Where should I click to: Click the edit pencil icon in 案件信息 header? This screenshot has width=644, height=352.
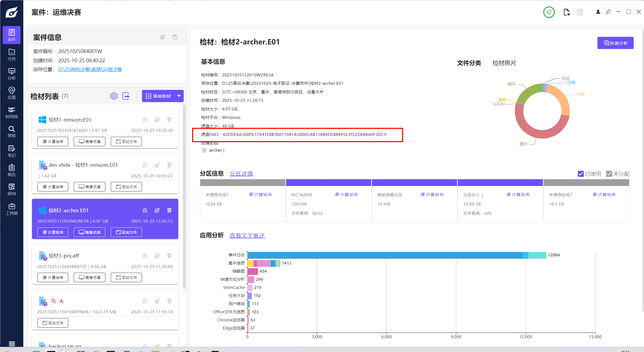pyautogui.click(x=163, y=37)
